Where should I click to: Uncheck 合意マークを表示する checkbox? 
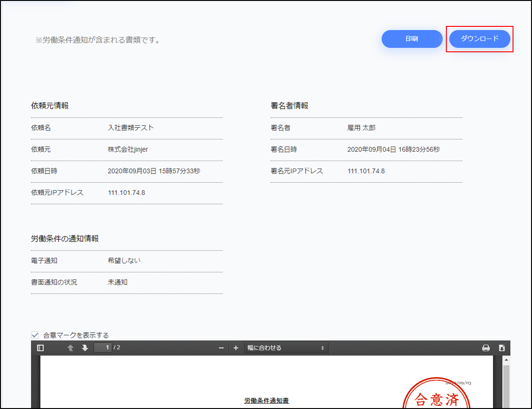pos(35,335)
